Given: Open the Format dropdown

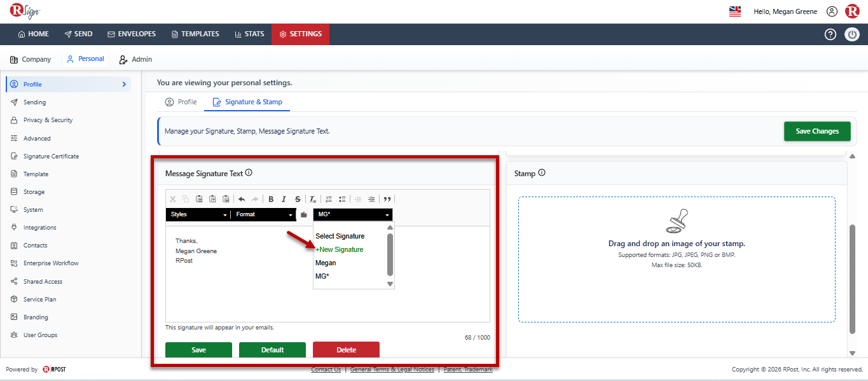Looking at the screenshot, I should click(x=263, y=214).
